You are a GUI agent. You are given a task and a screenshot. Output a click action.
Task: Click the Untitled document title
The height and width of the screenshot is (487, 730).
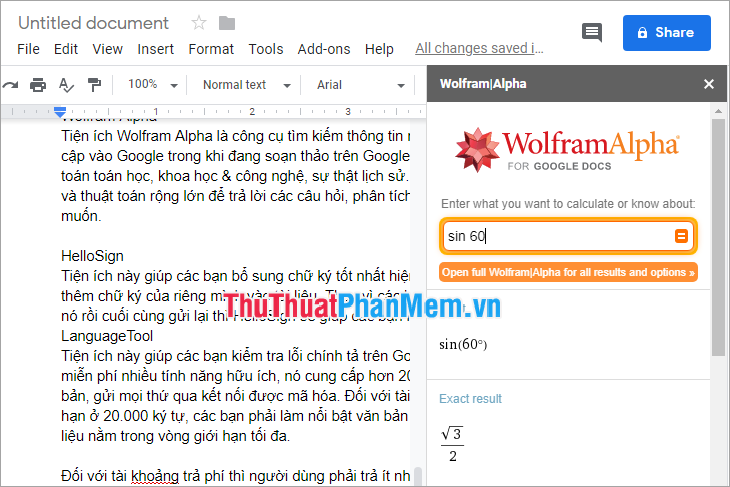(93, 23)
